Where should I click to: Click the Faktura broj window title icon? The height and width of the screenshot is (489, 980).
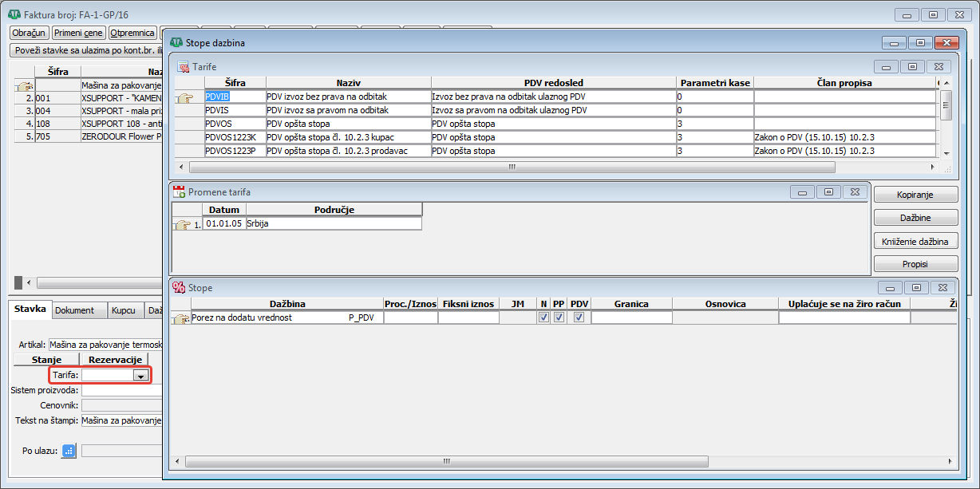pyautogui.click(x=14, y=14)
